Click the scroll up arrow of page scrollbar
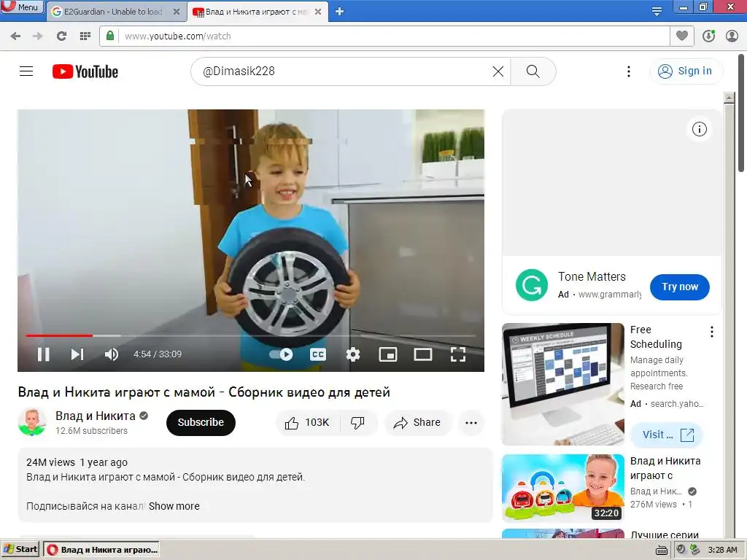Image resolution: width=747 pixels, height=560 pixels. 729,98
